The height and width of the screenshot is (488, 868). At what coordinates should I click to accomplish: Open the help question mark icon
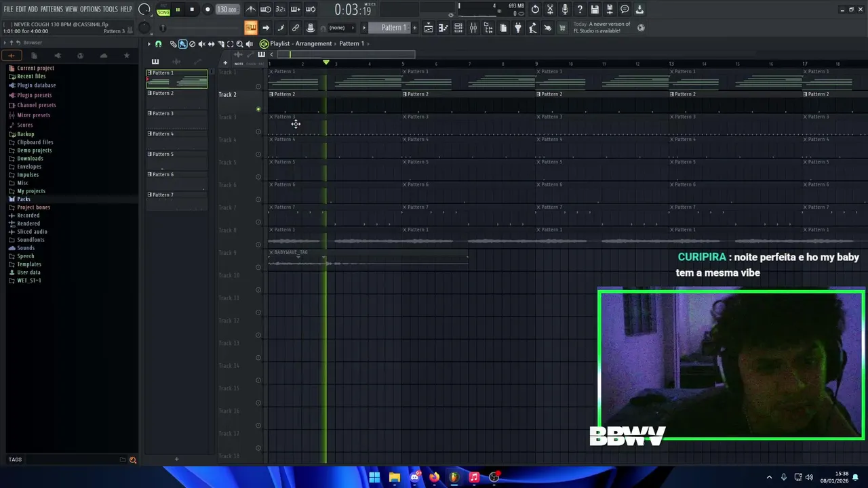pyautogui.click(x=580, y=9)
